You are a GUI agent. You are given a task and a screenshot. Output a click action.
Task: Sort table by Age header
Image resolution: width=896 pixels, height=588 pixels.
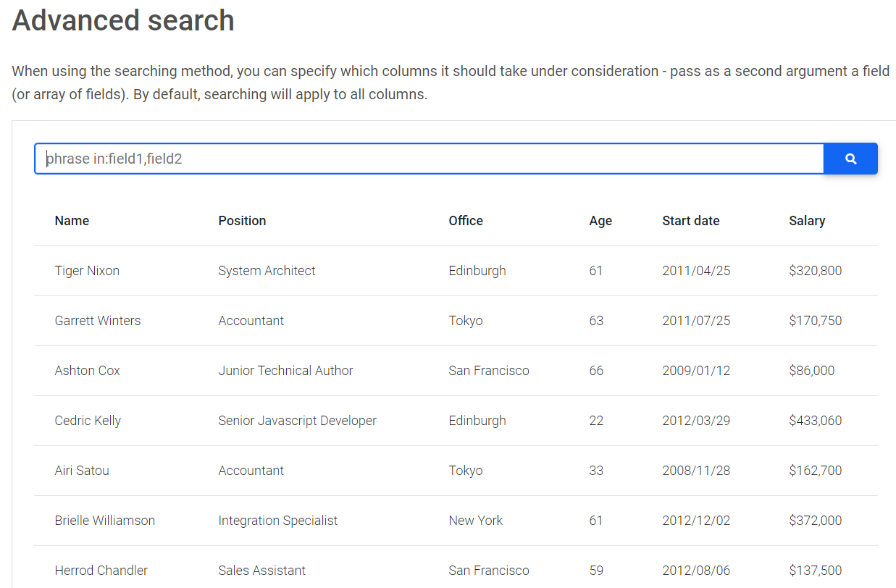tap(600, 221)
